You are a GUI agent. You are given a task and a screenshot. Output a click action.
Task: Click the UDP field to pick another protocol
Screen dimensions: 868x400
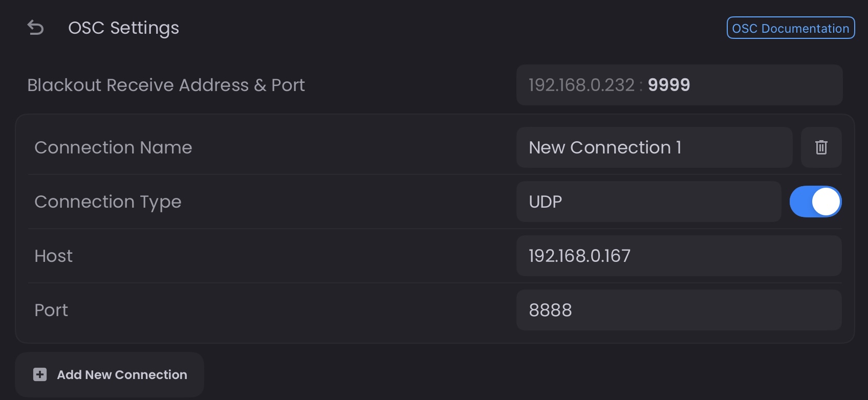pos(648,202)
